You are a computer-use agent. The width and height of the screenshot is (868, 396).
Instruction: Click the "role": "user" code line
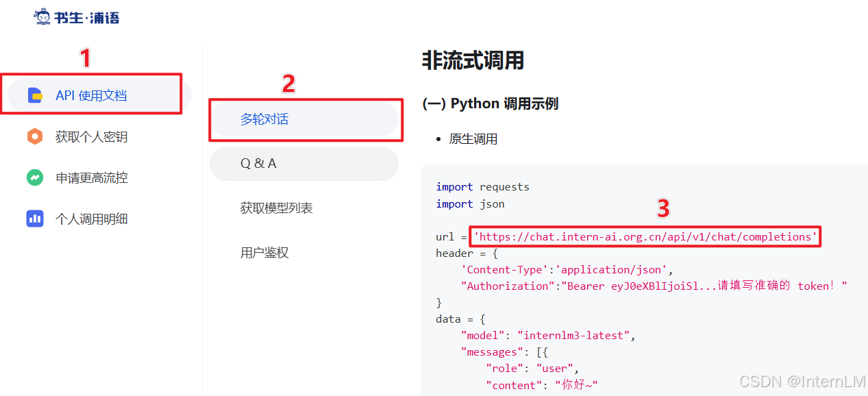pyautogui.click(x=532, y=369)
